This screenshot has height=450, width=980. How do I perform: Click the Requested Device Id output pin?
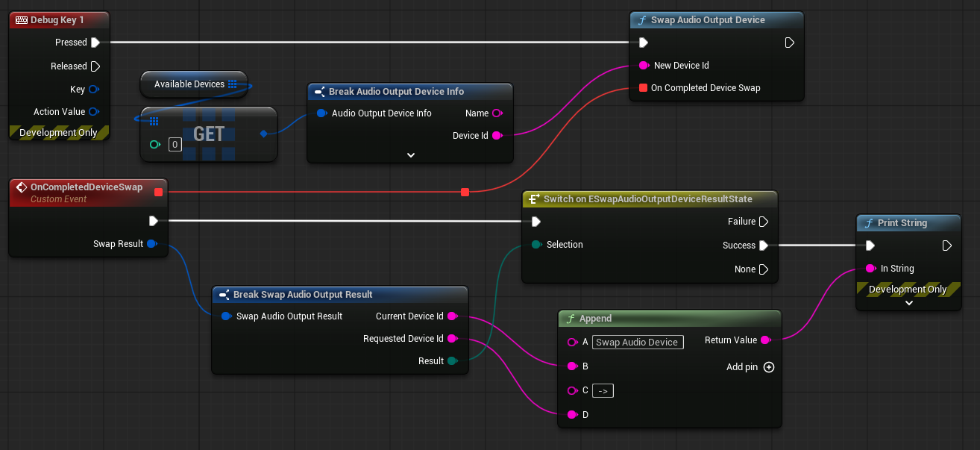click(451, 339)
